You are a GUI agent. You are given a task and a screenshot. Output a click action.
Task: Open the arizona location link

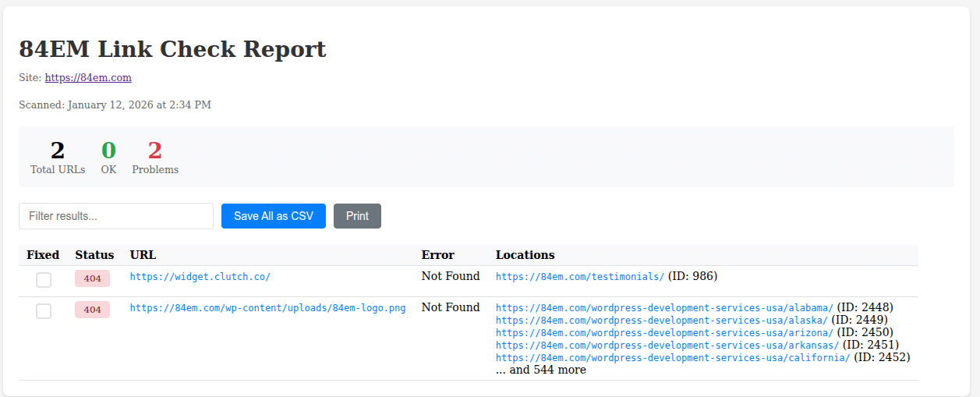tap(664, 333)
